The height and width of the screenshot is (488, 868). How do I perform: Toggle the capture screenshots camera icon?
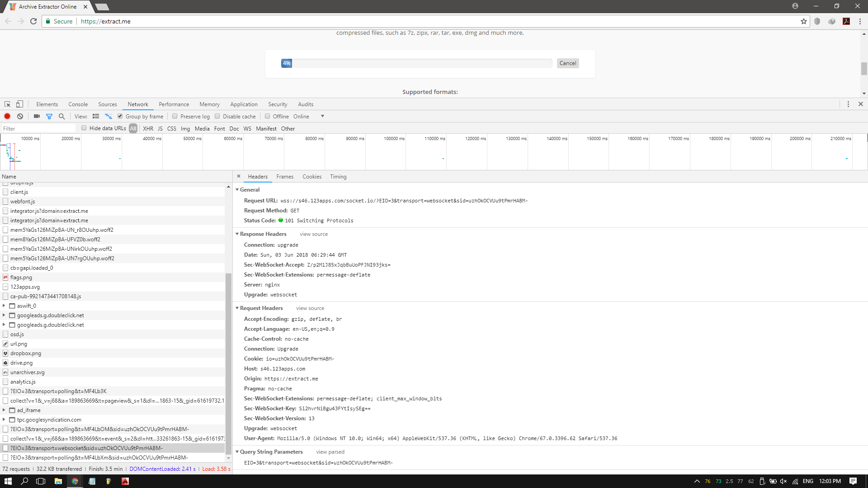[x=37, y=116]
